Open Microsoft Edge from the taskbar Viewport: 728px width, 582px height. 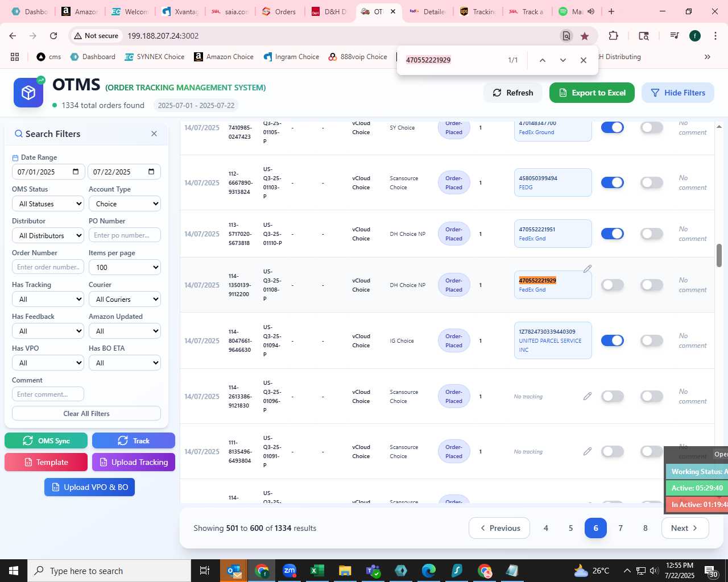429,571
